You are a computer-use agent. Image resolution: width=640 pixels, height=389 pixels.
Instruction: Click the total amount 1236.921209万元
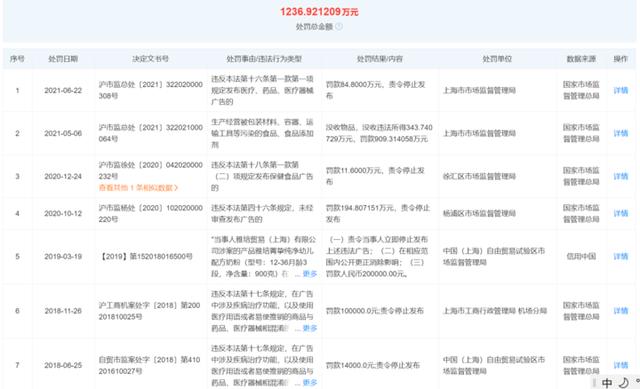click(x=319, y=12)
